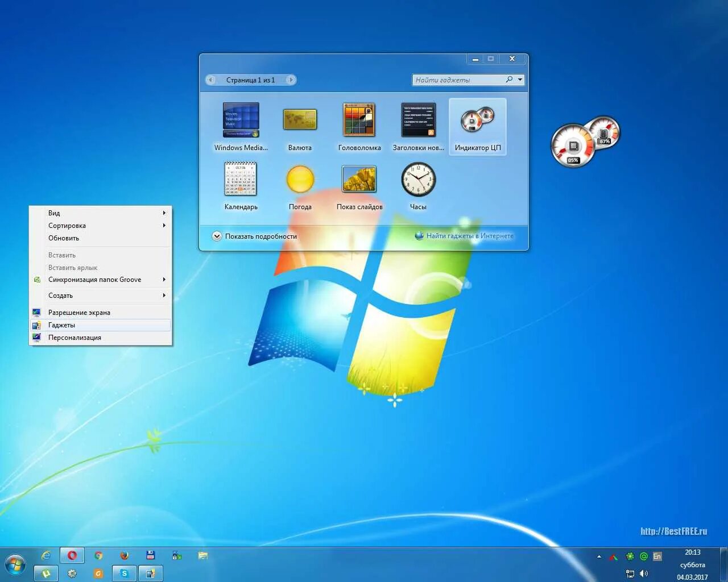
Task: Open Персонализация from context menu
Action: (100, 338)
